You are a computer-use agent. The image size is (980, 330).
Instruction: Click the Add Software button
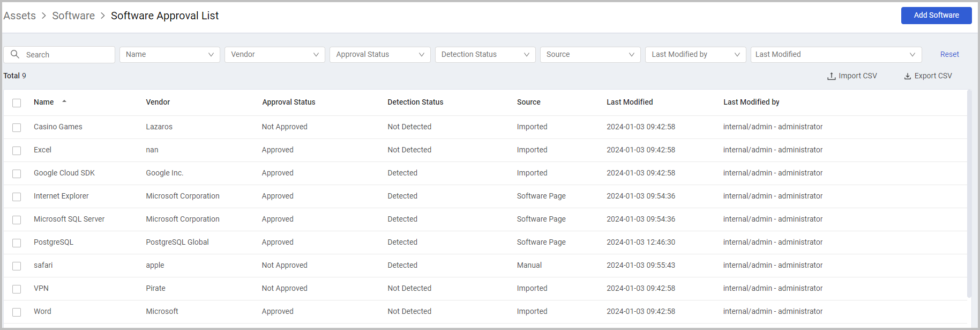[936, 15]
